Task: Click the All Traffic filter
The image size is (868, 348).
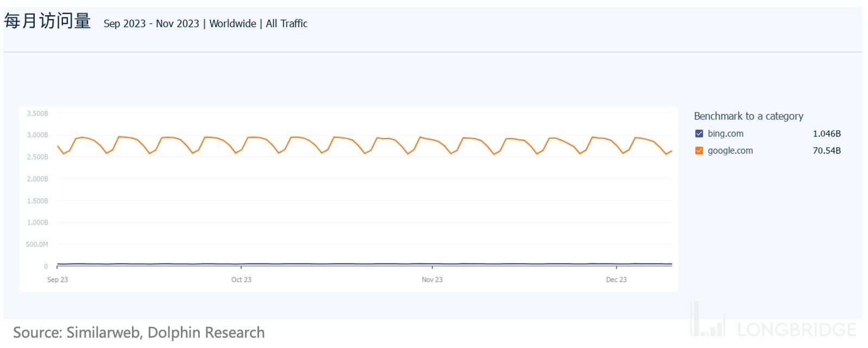Action: point(286,24)
